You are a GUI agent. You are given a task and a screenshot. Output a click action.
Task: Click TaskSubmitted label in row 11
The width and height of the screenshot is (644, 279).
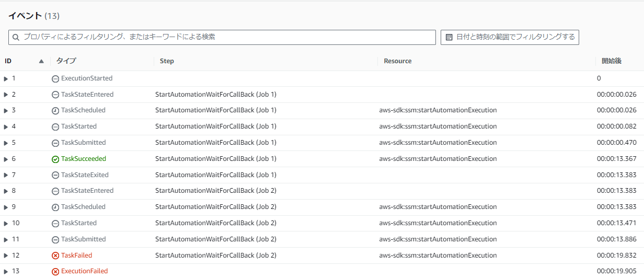point(84,239)
